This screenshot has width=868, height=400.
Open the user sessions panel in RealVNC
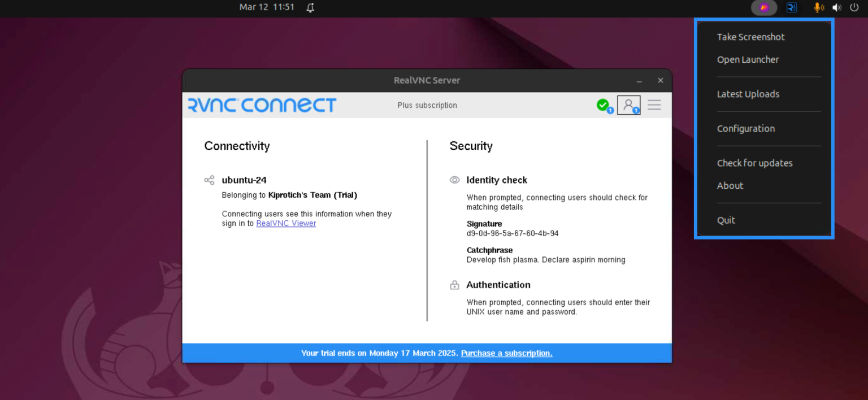[629, 105]
